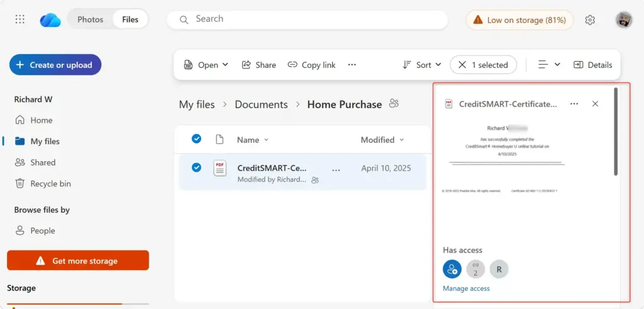Click Copy link in toolbar
This screenshot has width=644, height=309.
(311, 65)
